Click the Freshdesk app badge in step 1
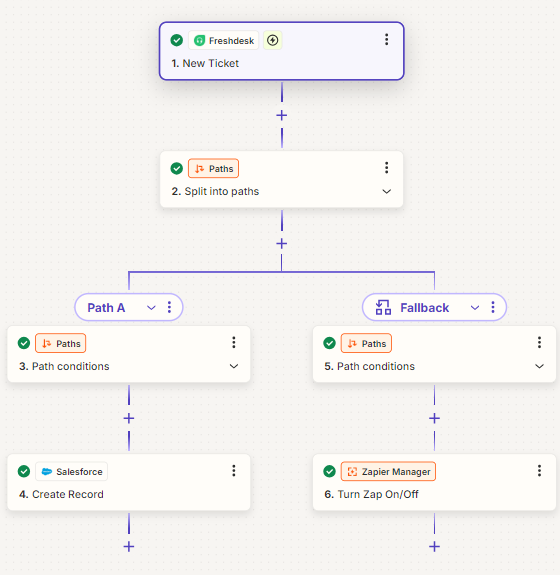Viewport: 560px width, 575px height. point(223,40)
